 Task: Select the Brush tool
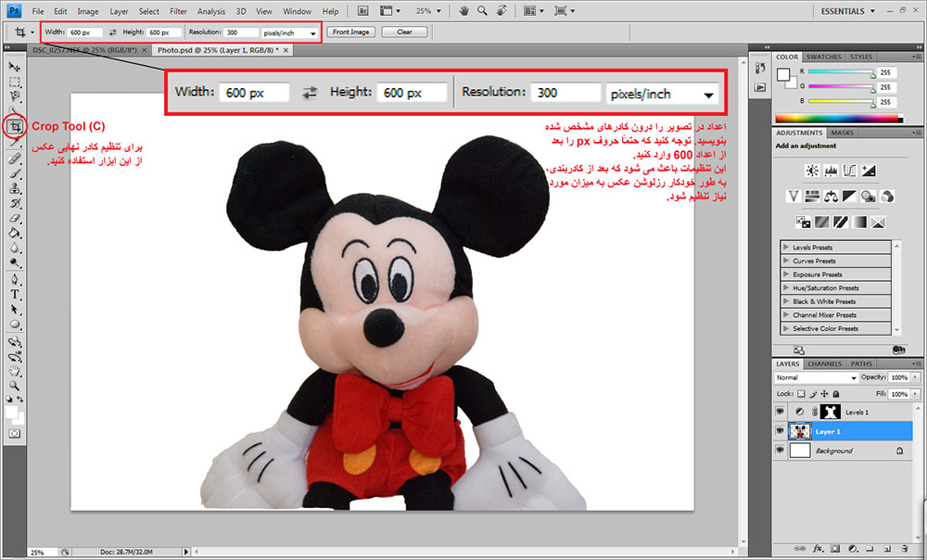click(15, 174)
